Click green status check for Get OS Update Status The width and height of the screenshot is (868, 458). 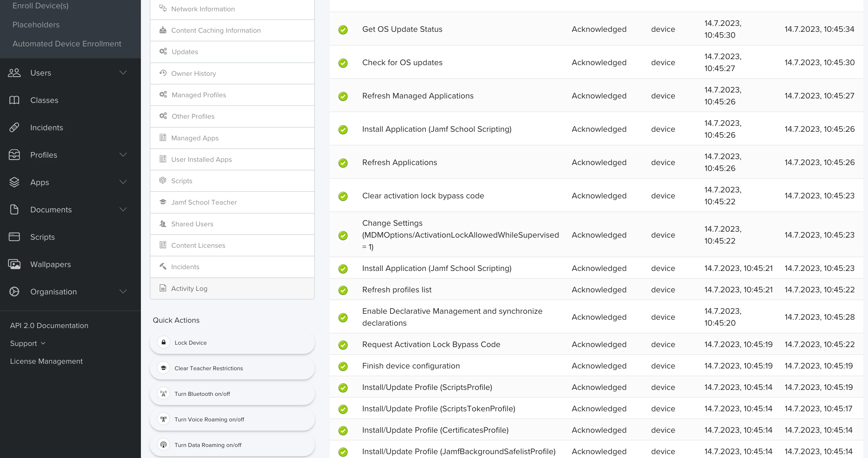click(x=343, y=30)
